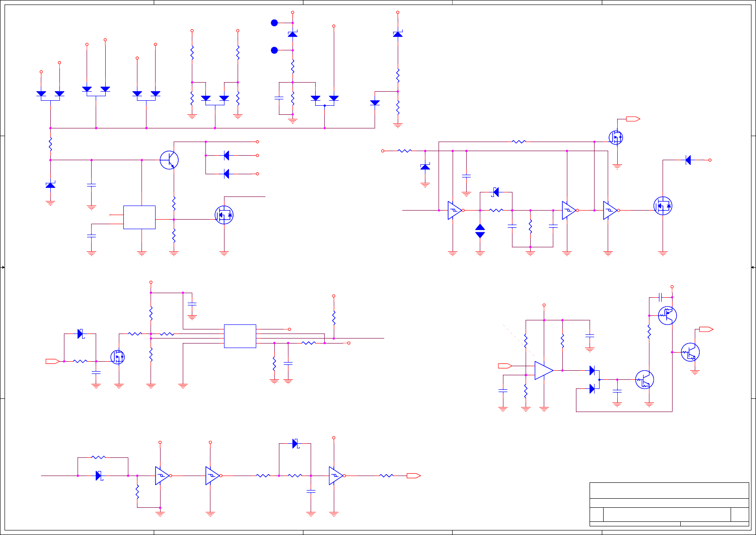The image size is (756, 535).
Task: Click the PNP digital transistor beside the capacitor
Action: (667, 315)
